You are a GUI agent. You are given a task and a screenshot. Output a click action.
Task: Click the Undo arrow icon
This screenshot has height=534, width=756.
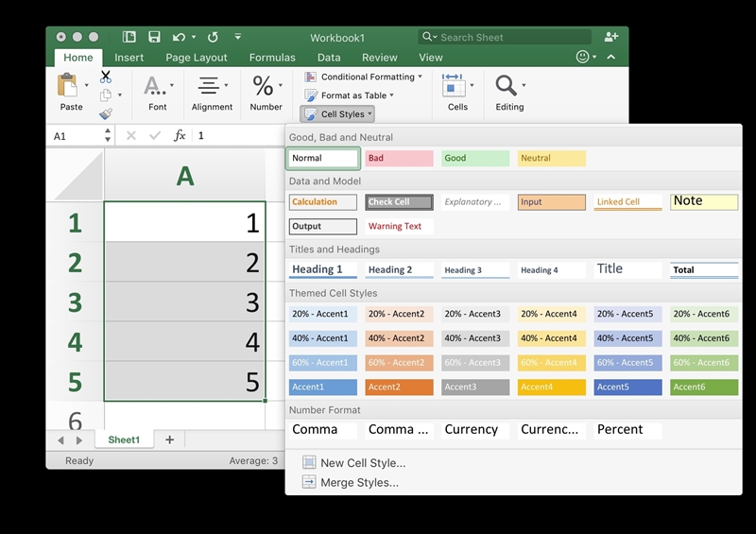(179, 37)
